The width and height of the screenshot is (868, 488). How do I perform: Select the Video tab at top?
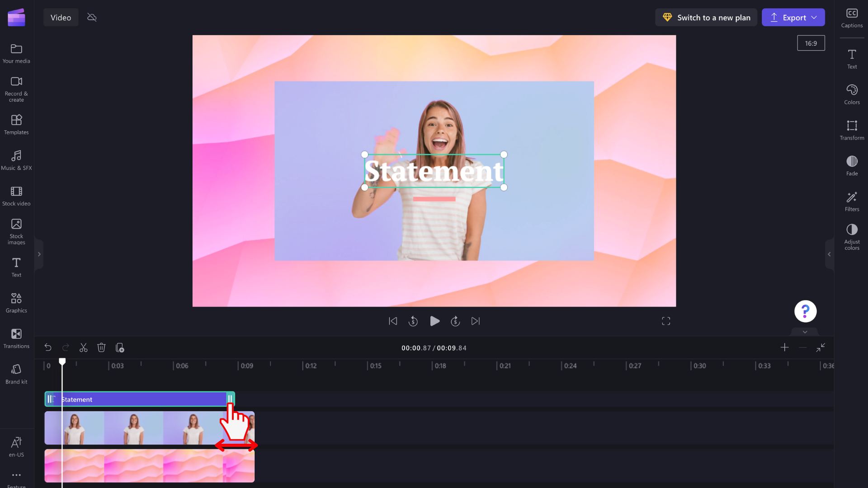61,17
